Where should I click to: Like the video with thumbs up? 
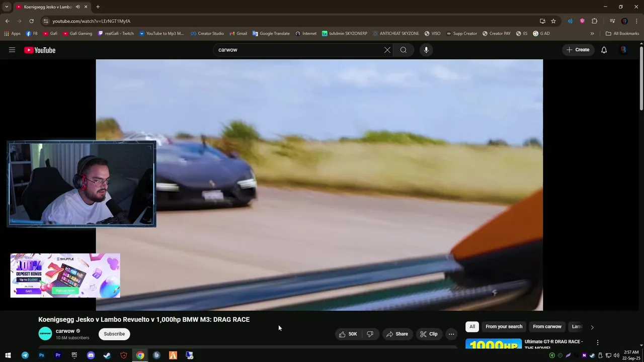tap(348, 334)
